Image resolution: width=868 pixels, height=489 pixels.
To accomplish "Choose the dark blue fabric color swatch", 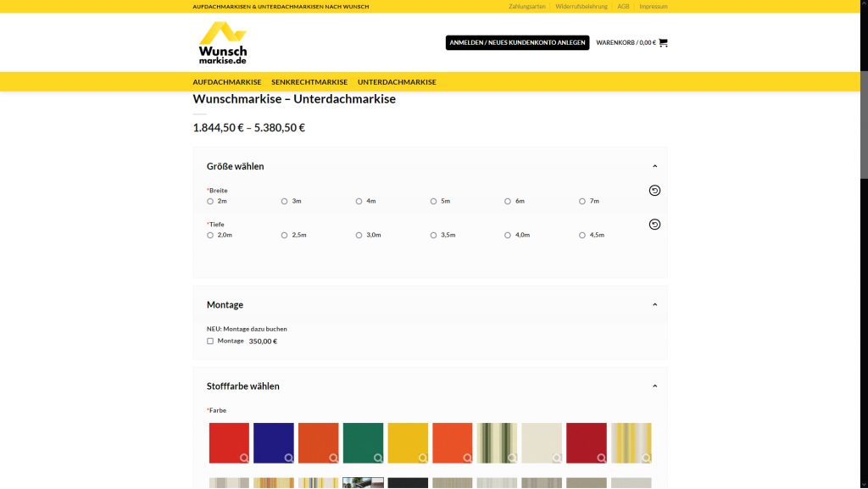I will click(x=274, y=443).
